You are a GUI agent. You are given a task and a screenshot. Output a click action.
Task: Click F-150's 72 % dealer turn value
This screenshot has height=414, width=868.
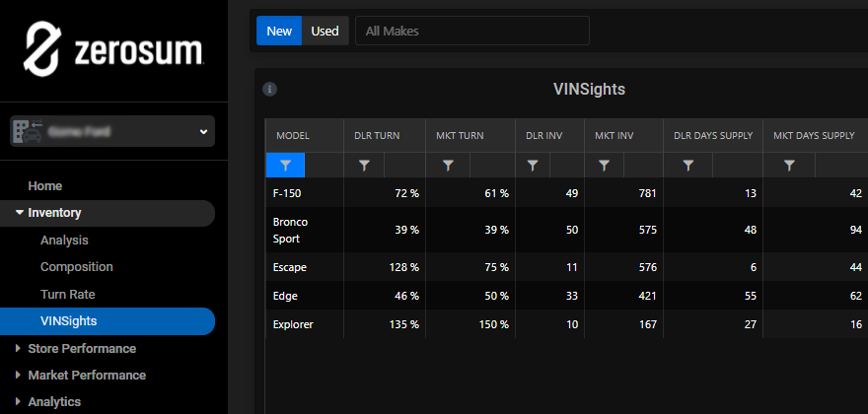[x=406, y=193]
